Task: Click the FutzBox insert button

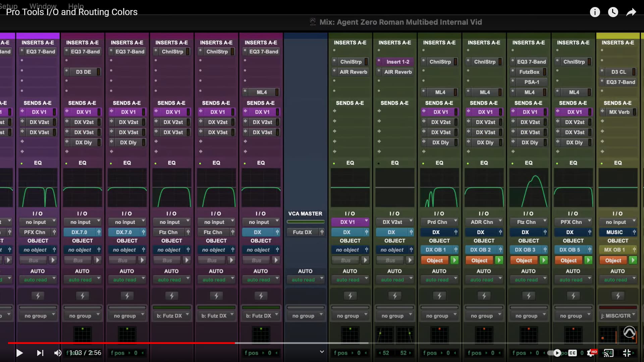Action: [529, 72]
